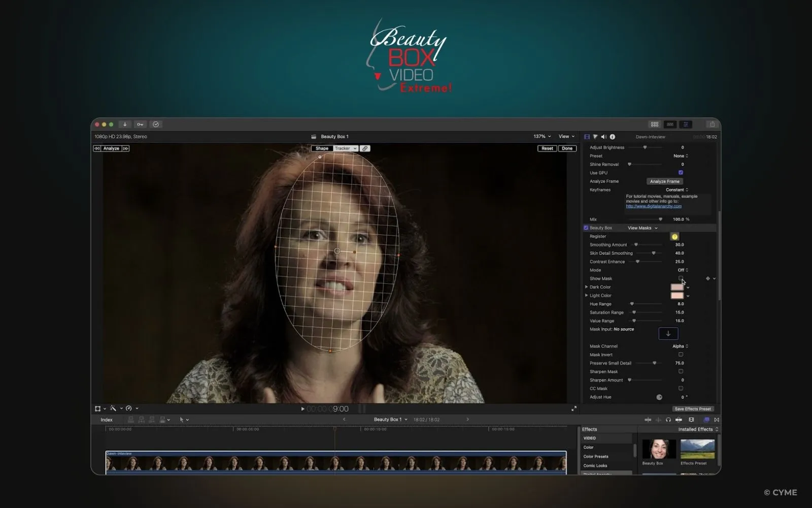Click the link icon next to Tracker
The width and height of the screenshot is (812, 508).
pyautogui.click(x=365, y=148)
